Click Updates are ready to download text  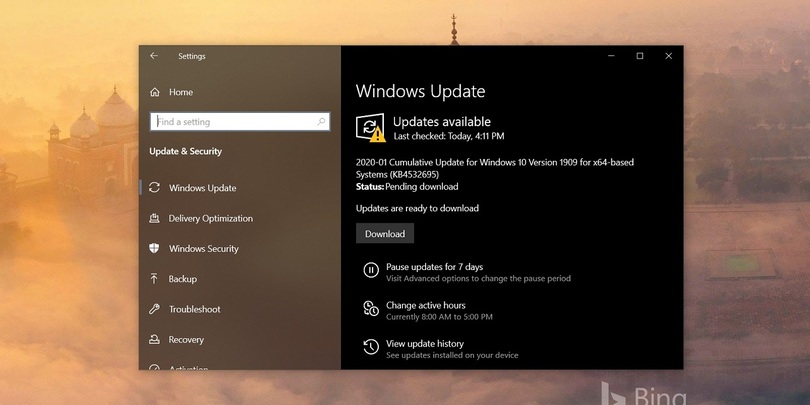click(x=417, y=208)
